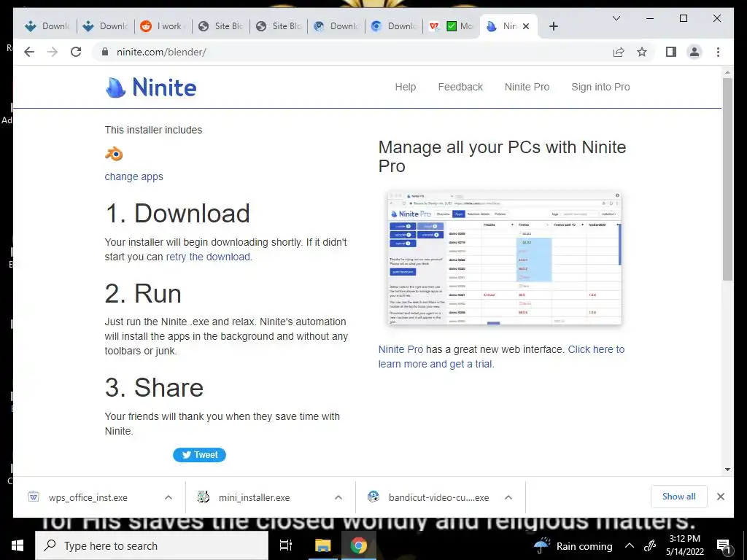This screenshot has width=747, height=560.
Task: Open the taskbar clock showing 3:12 PM
Action: click(684, 545)
